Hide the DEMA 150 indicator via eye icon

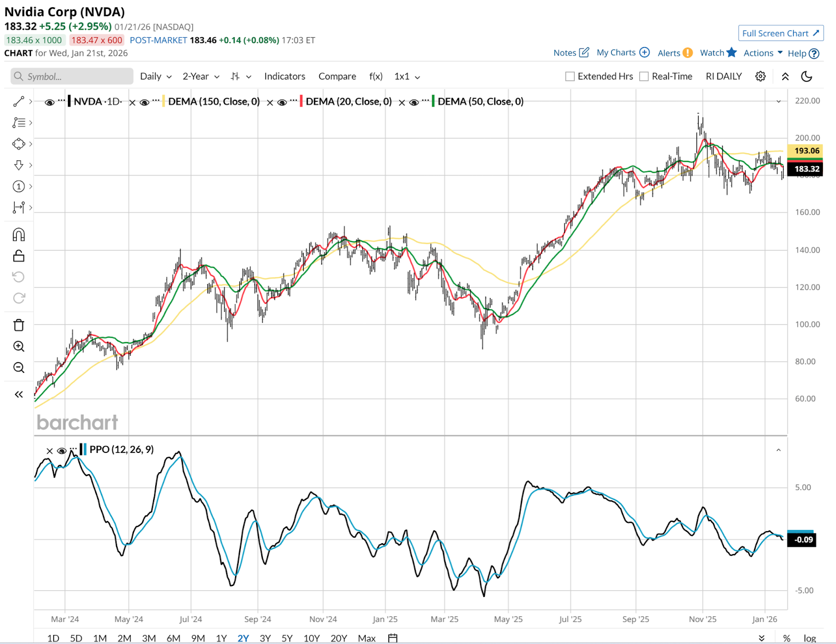145,102
